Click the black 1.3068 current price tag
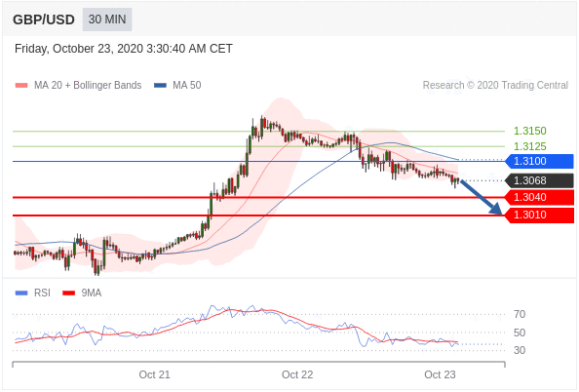Viewport: 579px width, 392px height. (539, 180)
